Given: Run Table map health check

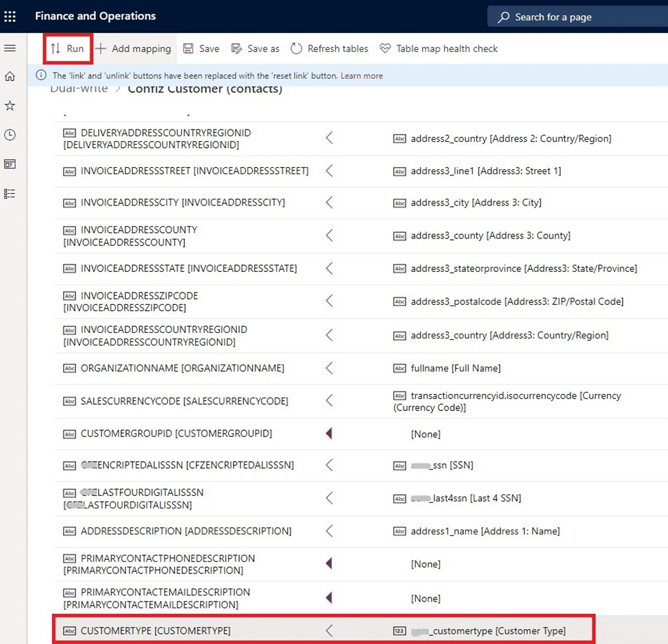Looking at the screenshot, I should (438, 49).
